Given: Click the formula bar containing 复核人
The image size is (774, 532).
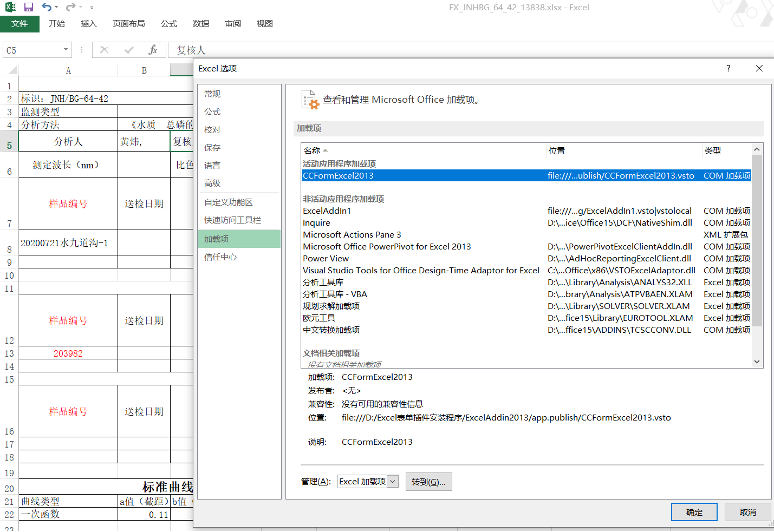Looking at the screenshot, I should 471,50.
